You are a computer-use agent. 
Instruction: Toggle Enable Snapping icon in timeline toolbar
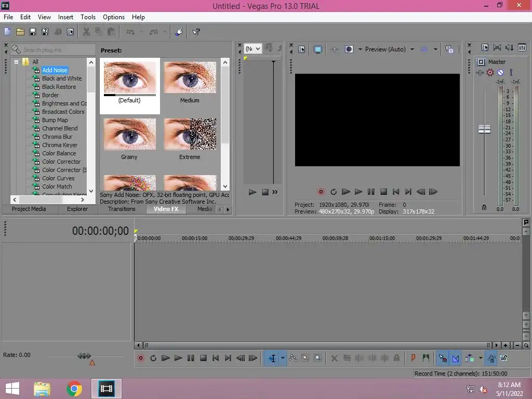pyautogui.click(x=443, y=358)
